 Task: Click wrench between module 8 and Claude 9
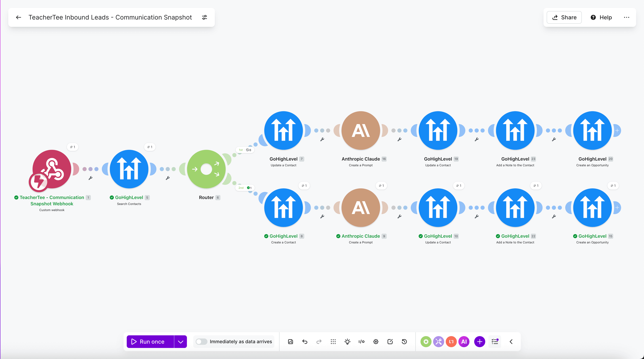click(x=322, y=217)
